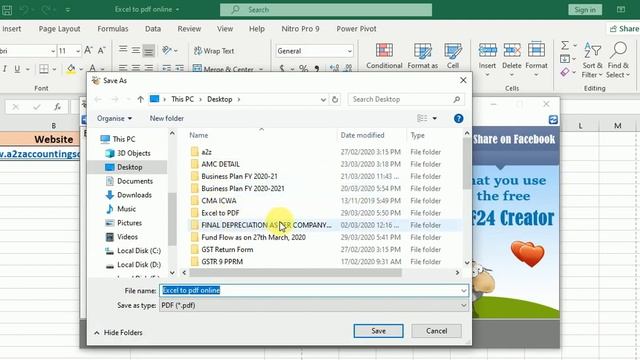Click the Up one level arrow

(140, 99)
